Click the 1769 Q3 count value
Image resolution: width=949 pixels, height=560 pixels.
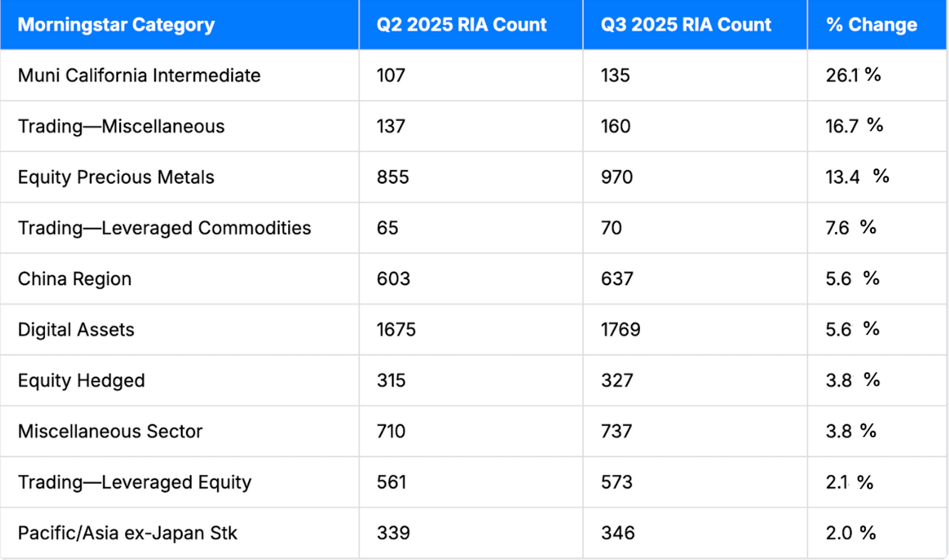pyautogui.click(x=621, y=330)
